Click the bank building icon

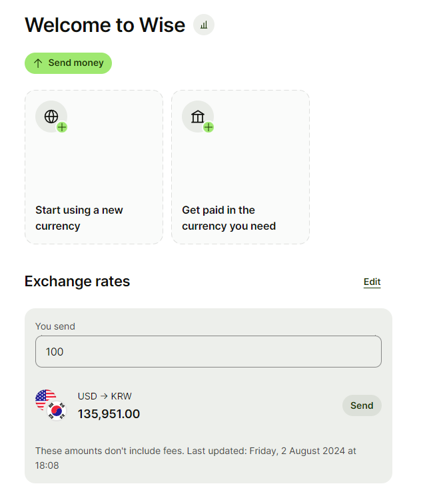pos(197,117)
